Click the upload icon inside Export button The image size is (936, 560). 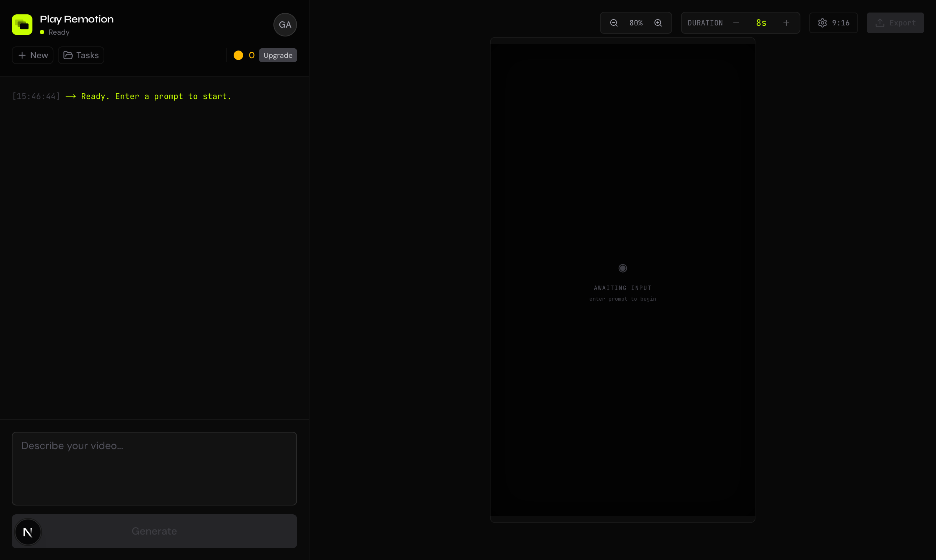pos(880,22)
